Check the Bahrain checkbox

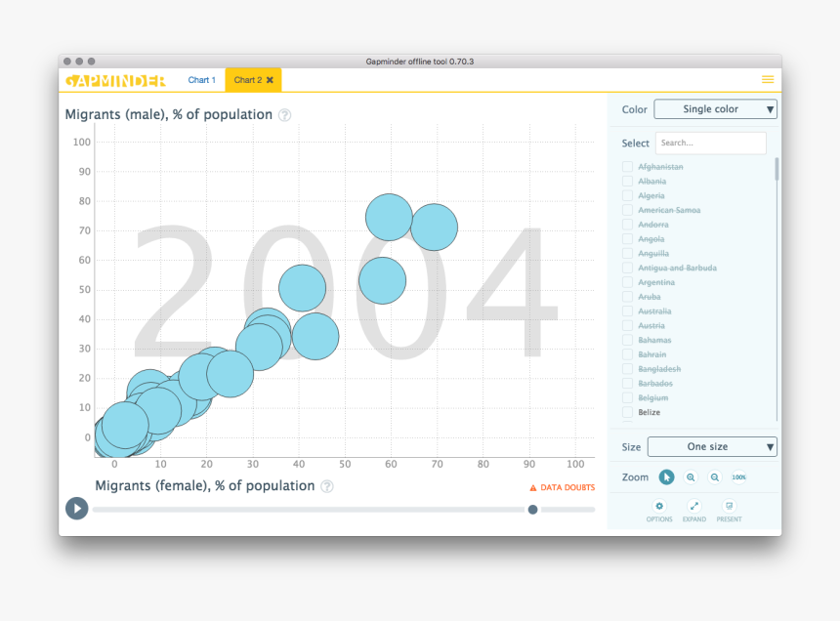(x=627, y=354)
